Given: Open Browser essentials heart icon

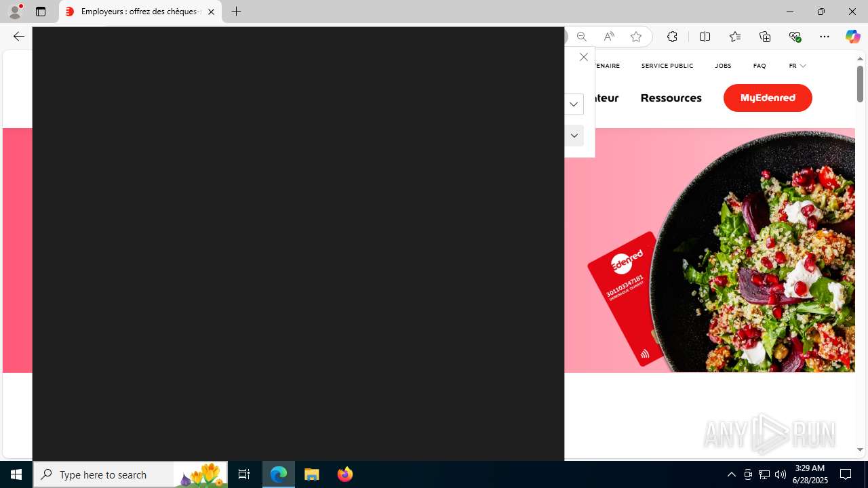Looking at the screenshot, I should 795,37.
